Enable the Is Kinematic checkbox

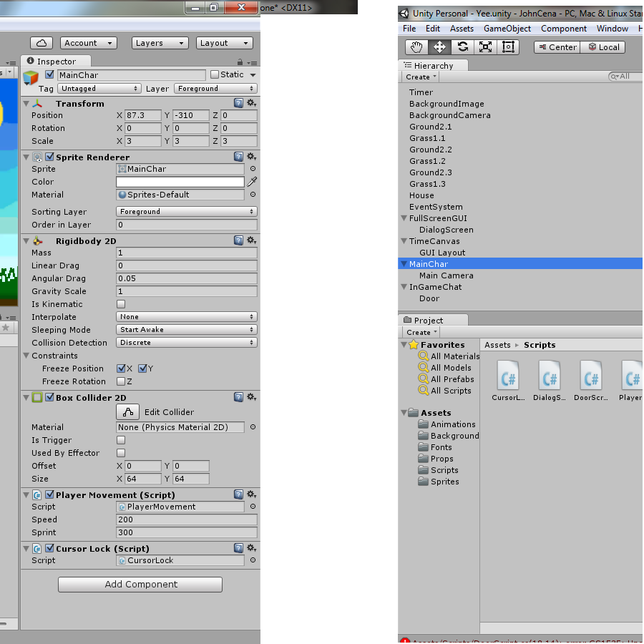pyautogui.click(x=120, y=303)
